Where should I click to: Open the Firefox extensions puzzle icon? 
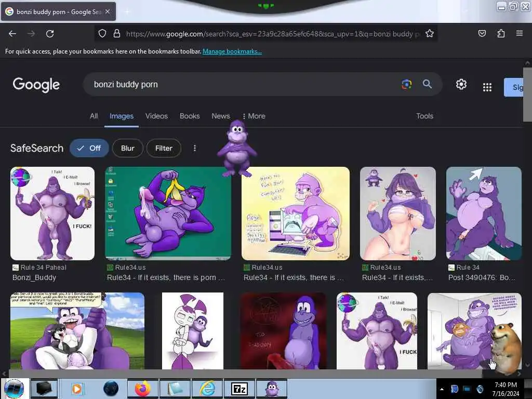pos(501,33)
